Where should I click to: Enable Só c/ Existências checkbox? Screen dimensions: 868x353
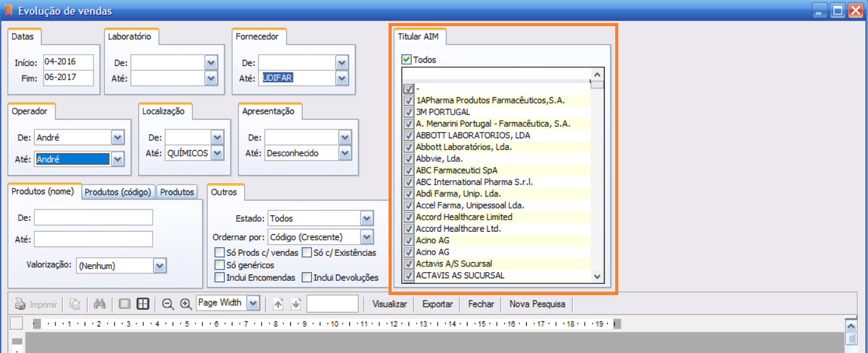(306, 253)
